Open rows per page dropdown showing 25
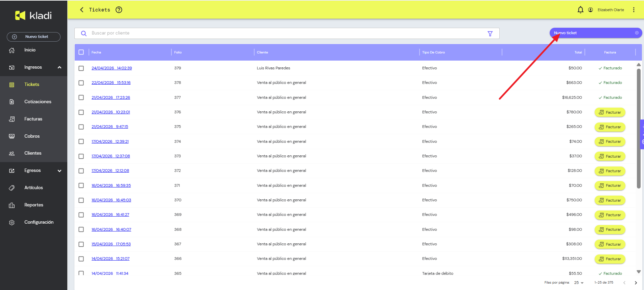The image size is (644, 290). click(579, 283)
